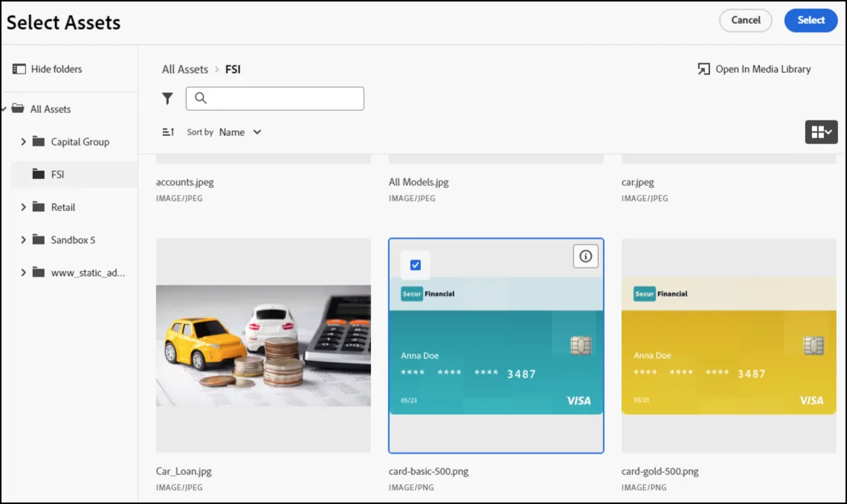Click the filter funnel icon
Image resolution: width=847 pixels, height=504 pixels.
coord(167,98)
